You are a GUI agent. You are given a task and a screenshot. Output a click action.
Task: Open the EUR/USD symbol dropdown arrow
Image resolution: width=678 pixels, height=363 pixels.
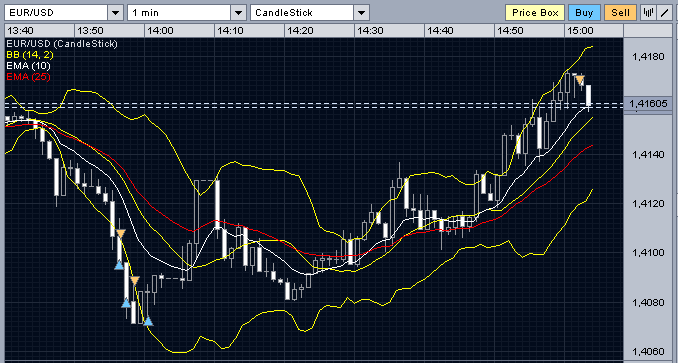pyautogui.click(x=115, y=13)
